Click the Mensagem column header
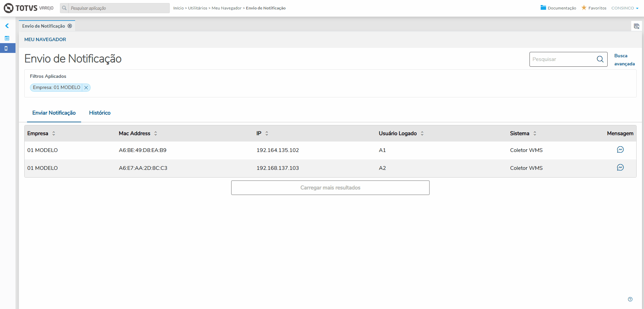 click(x=620, y=133)
